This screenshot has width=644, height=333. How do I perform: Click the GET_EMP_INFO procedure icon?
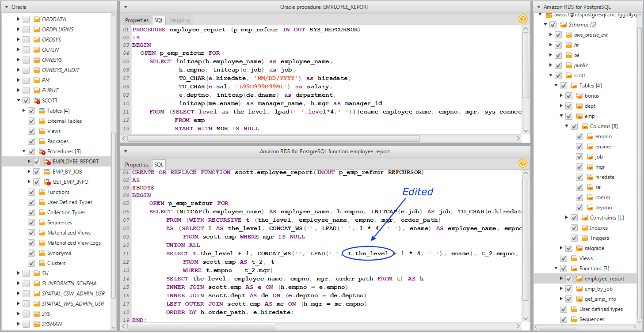[x=47, y=182]
